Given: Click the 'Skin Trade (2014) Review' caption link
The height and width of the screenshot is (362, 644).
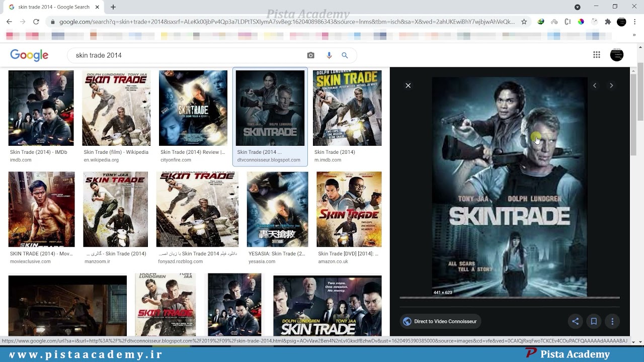Looking at the screenshot, I should 193,152.
